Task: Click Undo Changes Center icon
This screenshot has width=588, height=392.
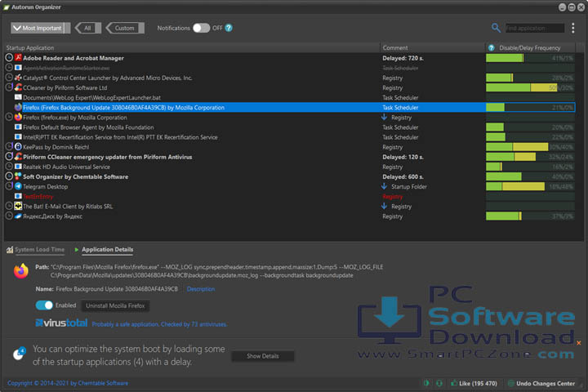Action: (510, 383)
